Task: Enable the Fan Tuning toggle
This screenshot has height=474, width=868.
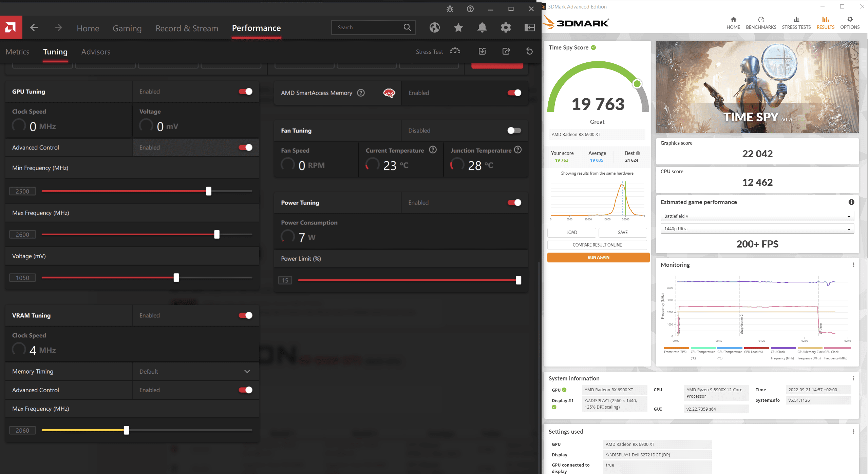Action: (x=514, y=131)
